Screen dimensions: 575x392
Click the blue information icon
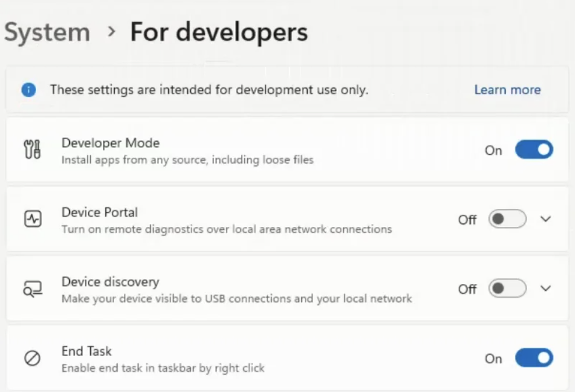(x=28, y=90)
